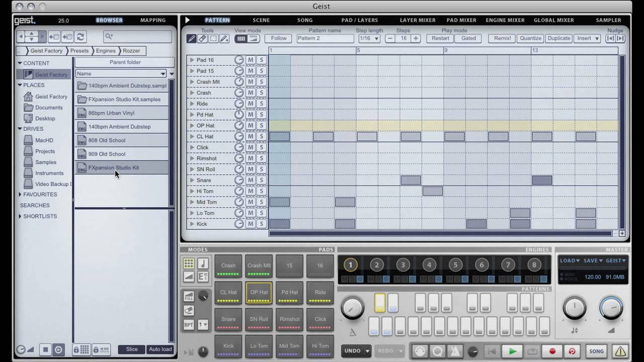This screenshot has height=362, width=644.
Task: Select the pad grid mode icon
Action: pos(189,263)
